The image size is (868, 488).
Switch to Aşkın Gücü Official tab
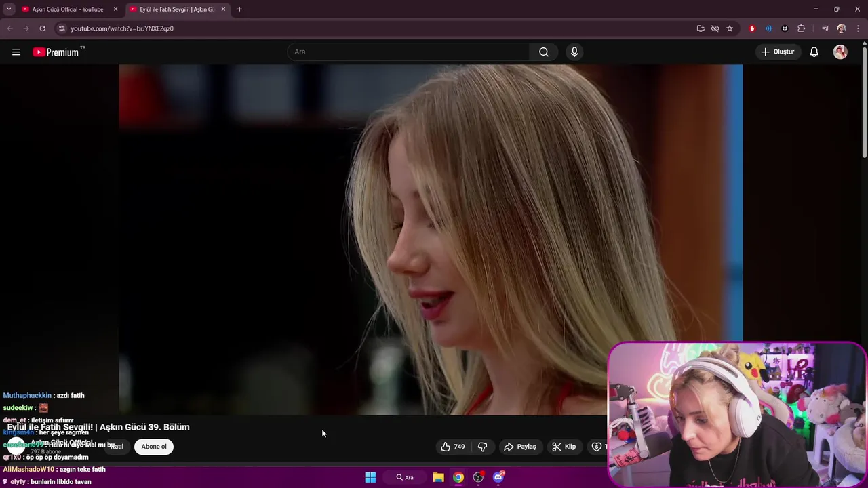[68, 9]
